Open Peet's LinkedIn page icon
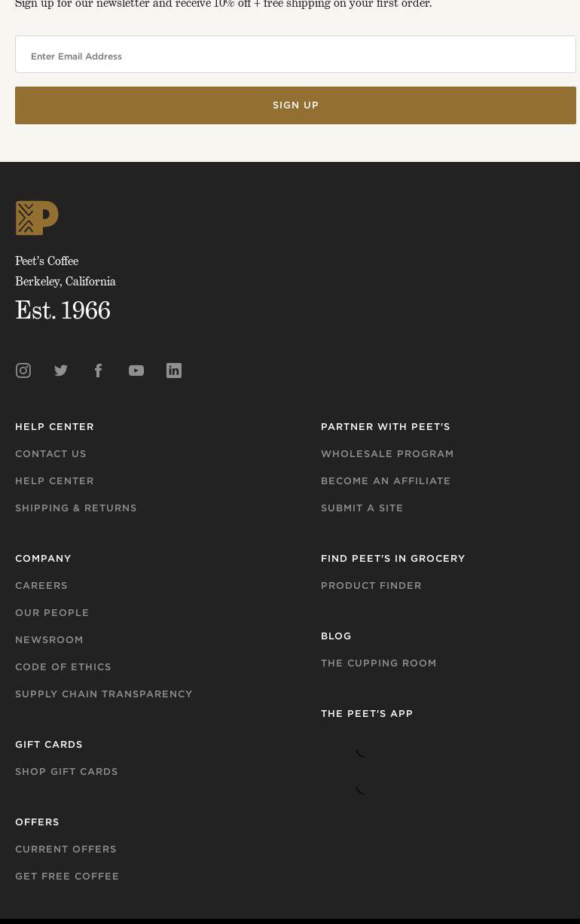The image size is (580, 924). pos(174,371)
